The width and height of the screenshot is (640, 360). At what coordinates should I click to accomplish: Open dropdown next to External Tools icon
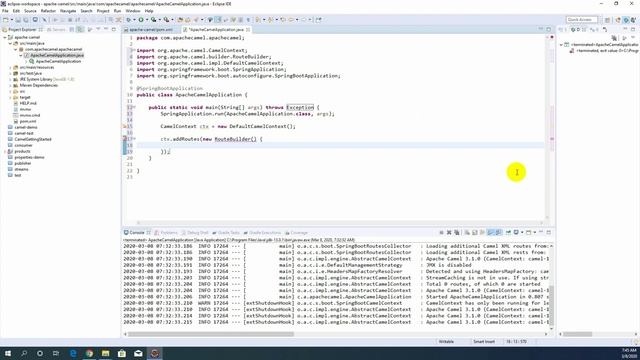click(x=172, y=20)
